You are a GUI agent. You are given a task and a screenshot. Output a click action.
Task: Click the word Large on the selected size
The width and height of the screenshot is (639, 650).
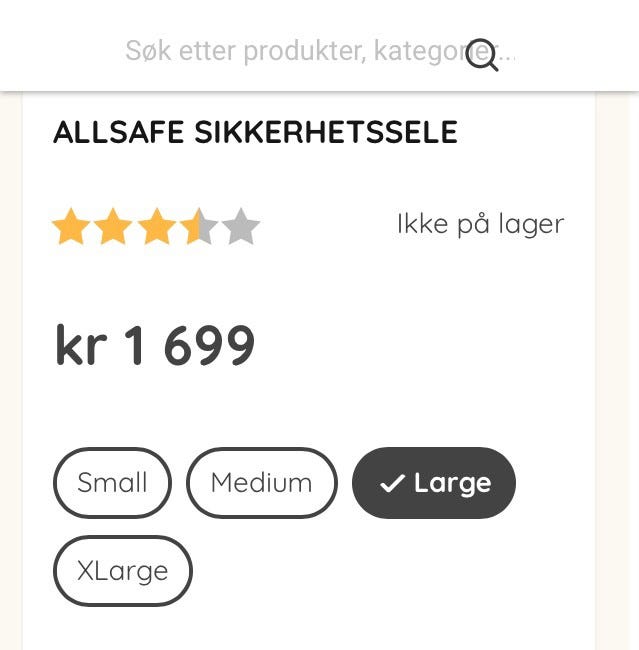[452, 483]
